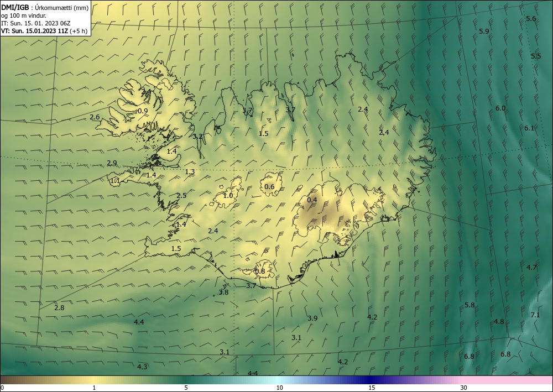The height and width of the screenshot is (392, 553).
Task: Click the 0.6 value on Hofsjökull glacier
Action: (x=269, y=186)
